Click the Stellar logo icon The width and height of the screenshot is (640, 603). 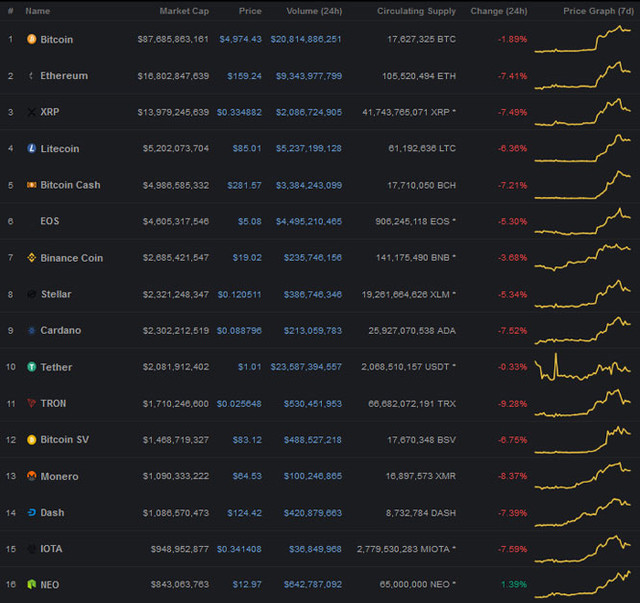coord(31,294)
